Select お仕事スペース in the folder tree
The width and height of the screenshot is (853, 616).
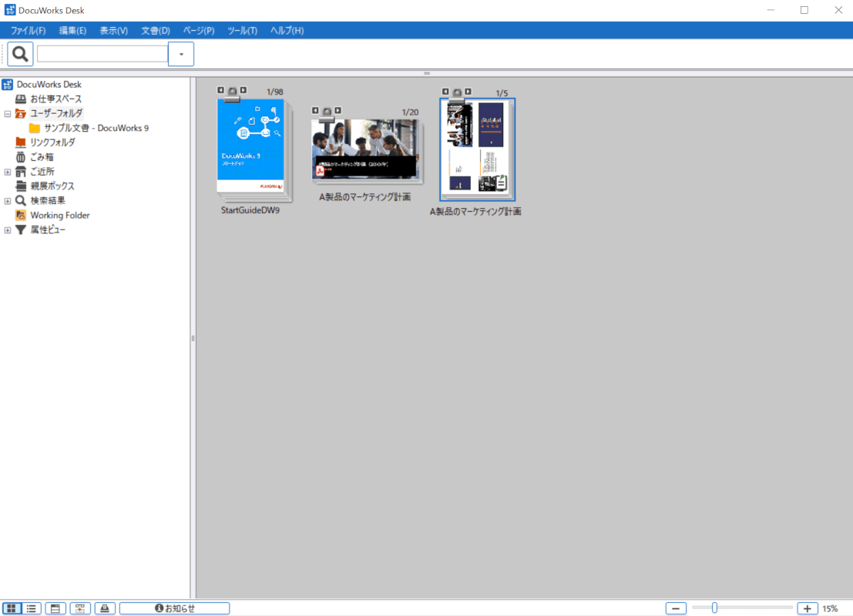tap(55, 99)
